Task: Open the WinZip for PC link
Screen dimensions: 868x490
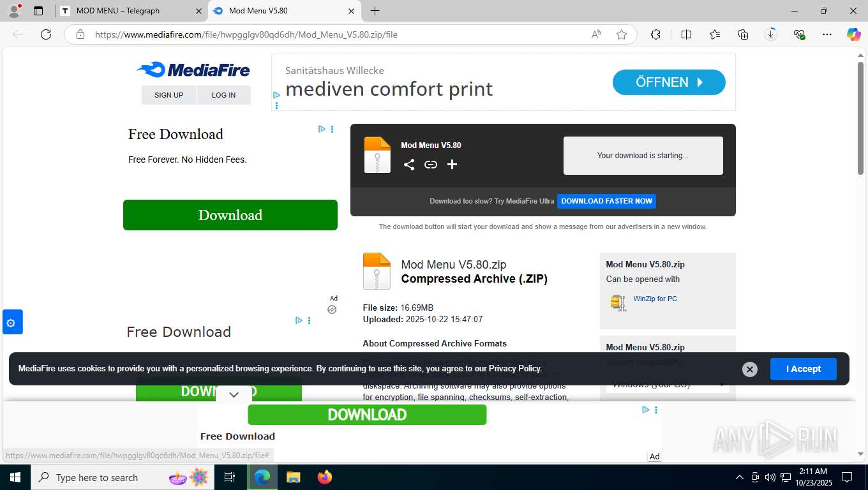Action: tap(655, 299)
